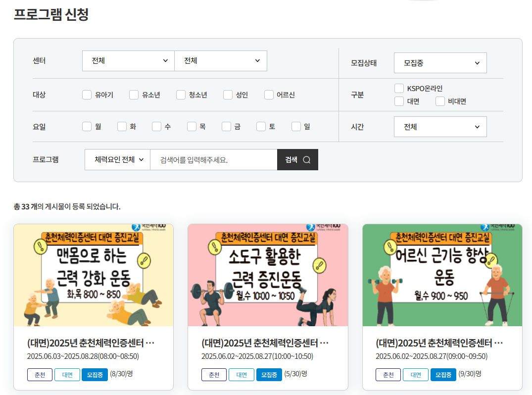Click 춘천 tag on the (9/30)명 card
This screenshot has width=532, height=395.
[388, 375]
